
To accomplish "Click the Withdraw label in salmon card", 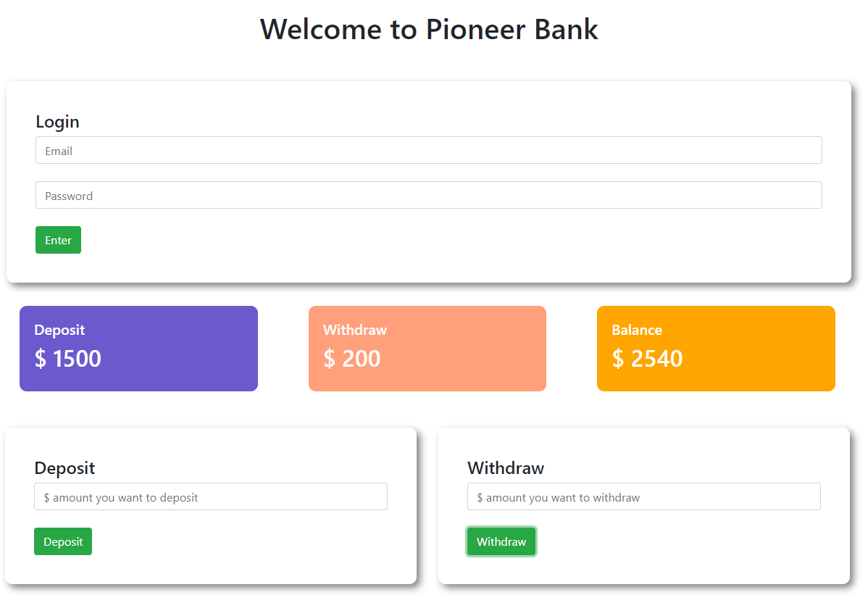I will [355, 330].
